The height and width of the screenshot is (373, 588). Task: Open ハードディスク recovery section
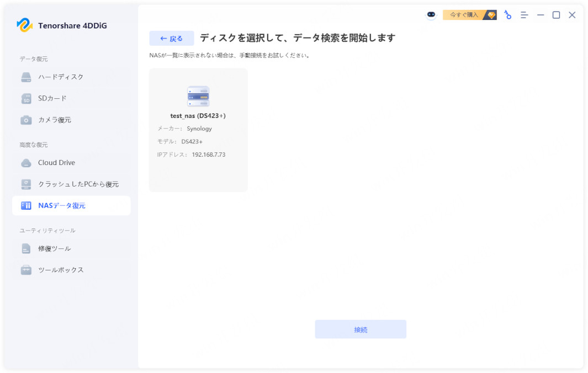(71, 77)
